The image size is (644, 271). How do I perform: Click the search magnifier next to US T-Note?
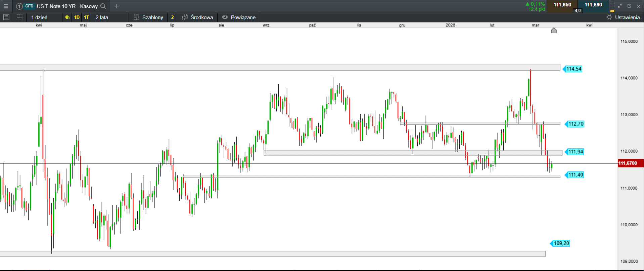tap(103, 6)
